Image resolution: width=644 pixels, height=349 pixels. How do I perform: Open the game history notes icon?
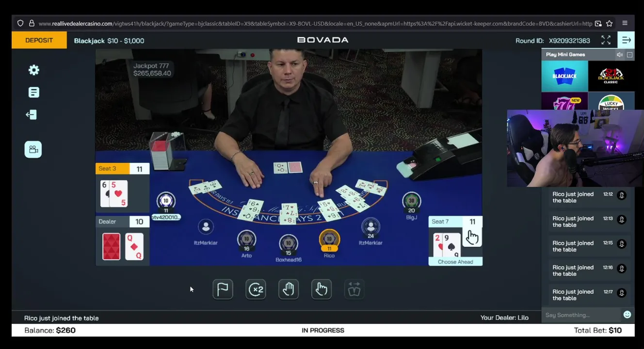[x=33, y=92]
